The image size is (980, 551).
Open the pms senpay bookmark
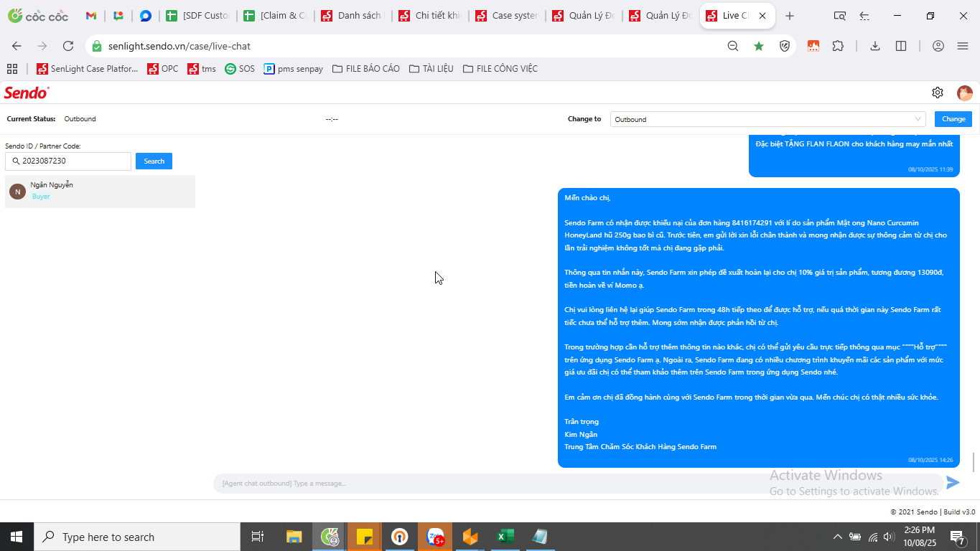(x=294, y=69)
